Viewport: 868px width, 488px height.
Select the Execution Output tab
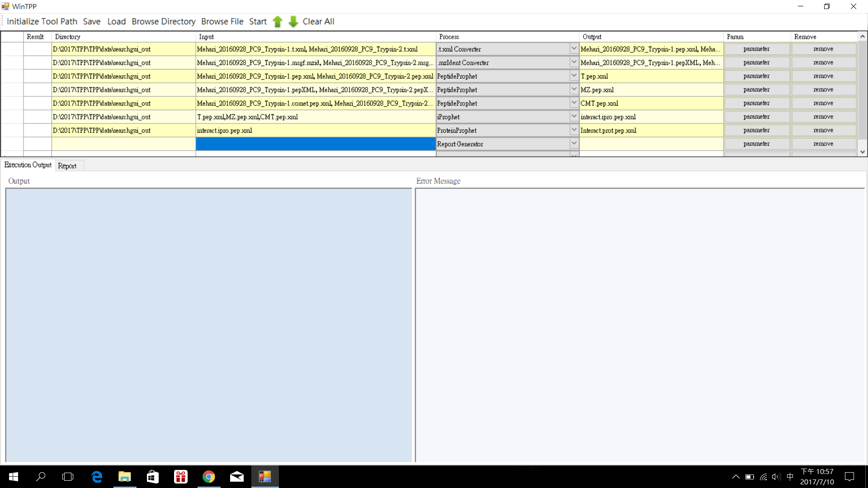pos(28,165)
